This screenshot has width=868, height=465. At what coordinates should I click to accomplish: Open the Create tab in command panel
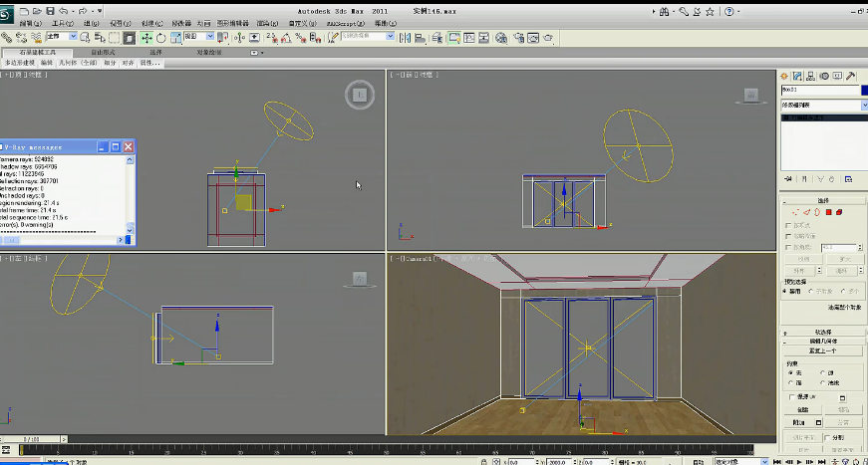(784, 76)
